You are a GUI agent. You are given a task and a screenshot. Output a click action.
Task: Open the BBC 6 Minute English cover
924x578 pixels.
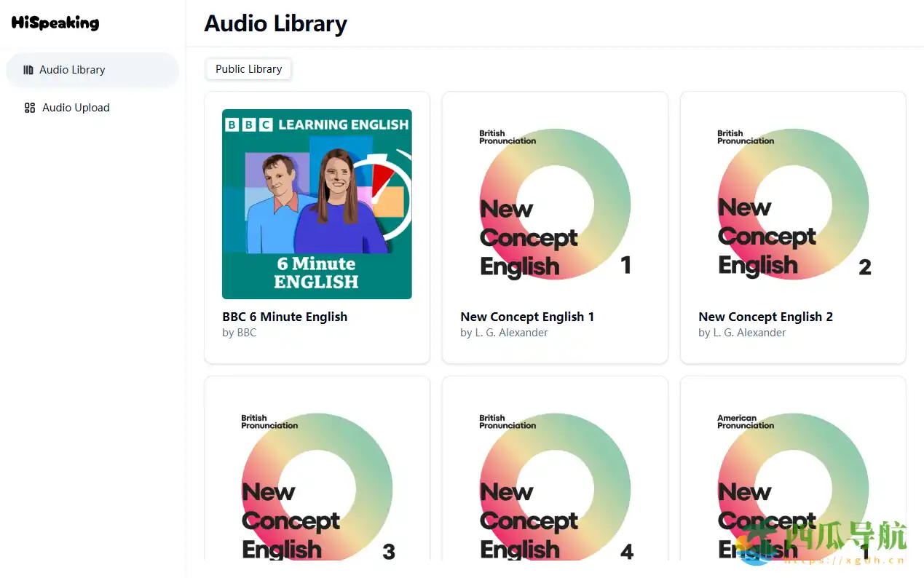[317, 204]
